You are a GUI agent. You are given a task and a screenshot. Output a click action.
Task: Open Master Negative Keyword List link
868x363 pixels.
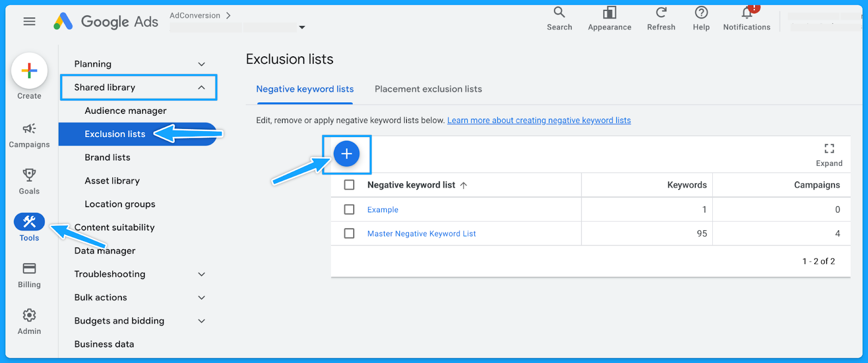tap(422, 234)
